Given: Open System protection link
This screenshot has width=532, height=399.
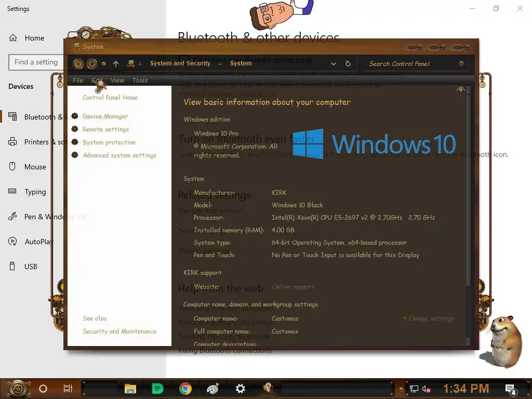Looking at the screenshot, I should pyautogui.click(x=109, y=142).
